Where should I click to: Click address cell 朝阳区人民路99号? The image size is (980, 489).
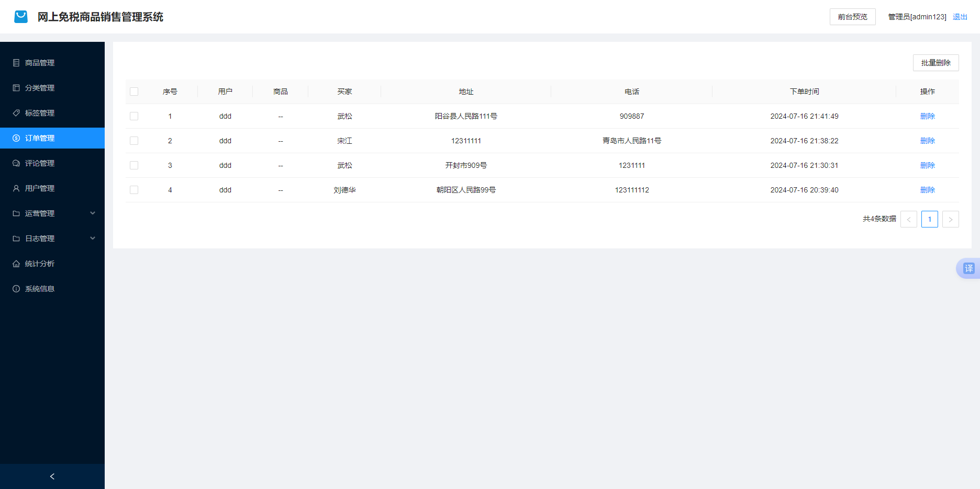[x=466, y=190]
